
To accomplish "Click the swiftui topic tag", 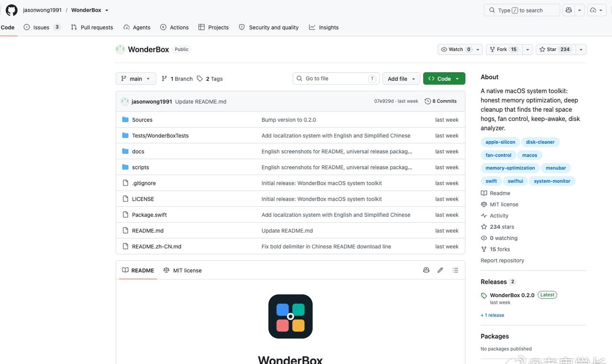I will (x=515, y=181).
